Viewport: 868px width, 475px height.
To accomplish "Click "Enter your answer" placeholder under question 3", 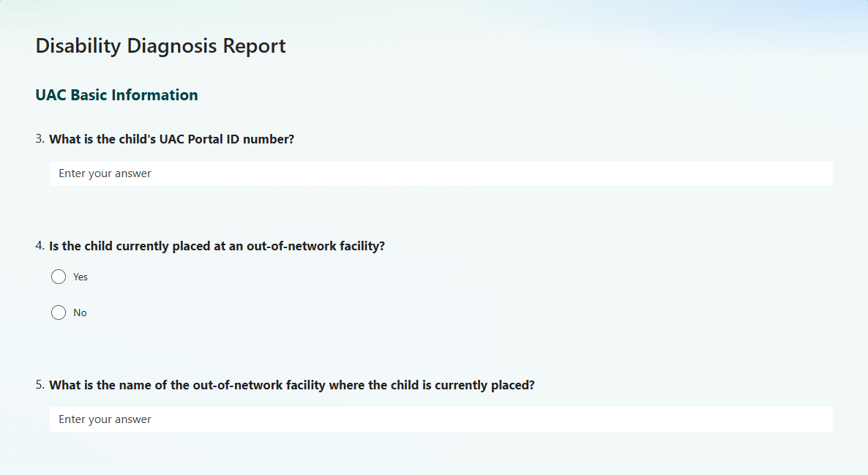I will pyautogui.click(x=105, y=173).
